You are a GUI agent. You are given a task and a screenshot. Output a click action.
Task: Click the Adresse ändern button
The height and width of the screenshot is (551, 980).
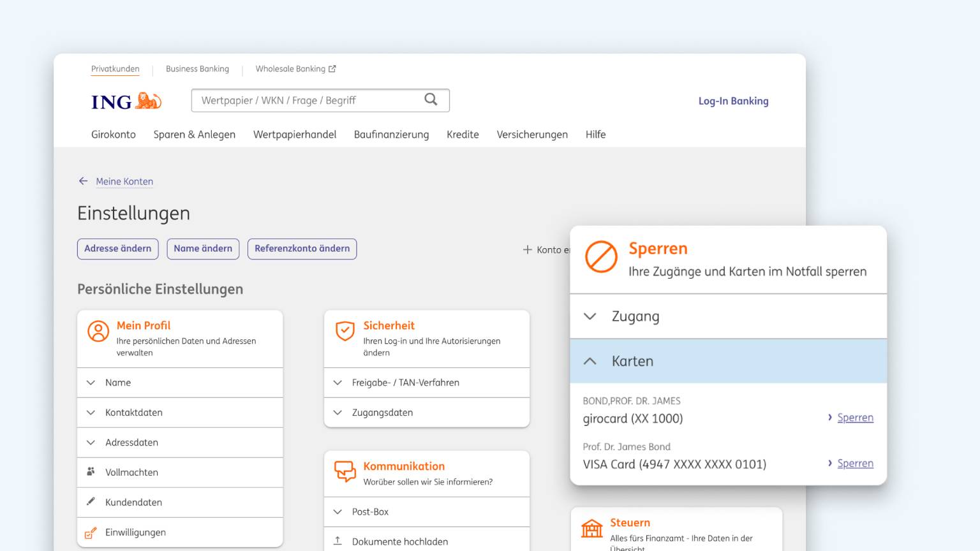point(118,249)
